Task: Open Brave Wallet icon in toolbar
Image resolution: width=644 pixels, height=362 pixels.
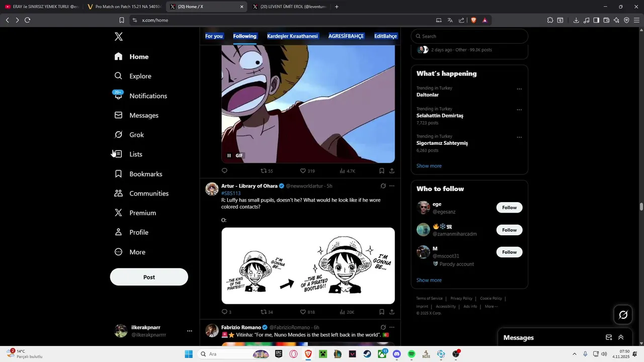Action: click(x=606, y=20)
